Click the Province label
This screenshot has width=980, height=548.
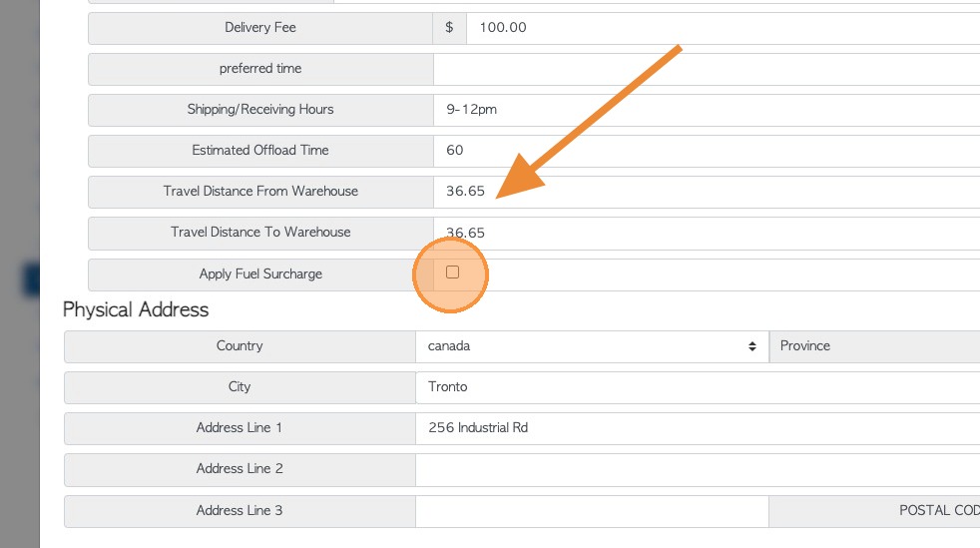tap(805, 346)
